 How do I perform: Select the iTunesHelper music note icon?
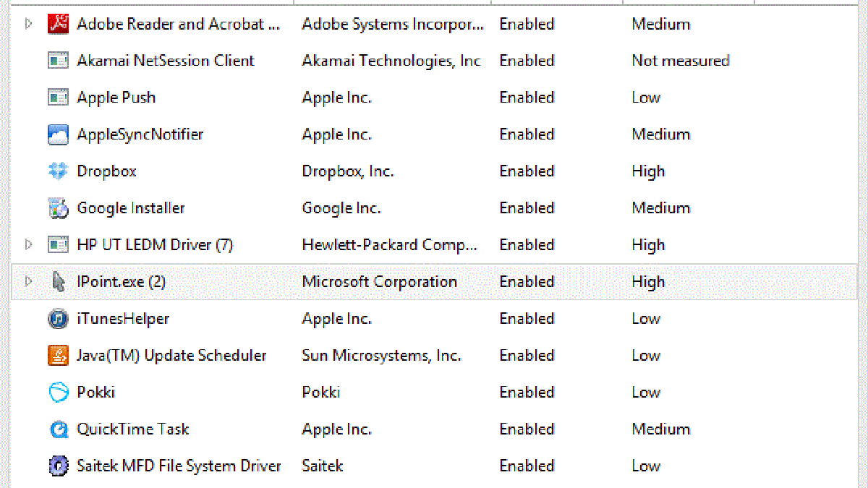[58, 319]
